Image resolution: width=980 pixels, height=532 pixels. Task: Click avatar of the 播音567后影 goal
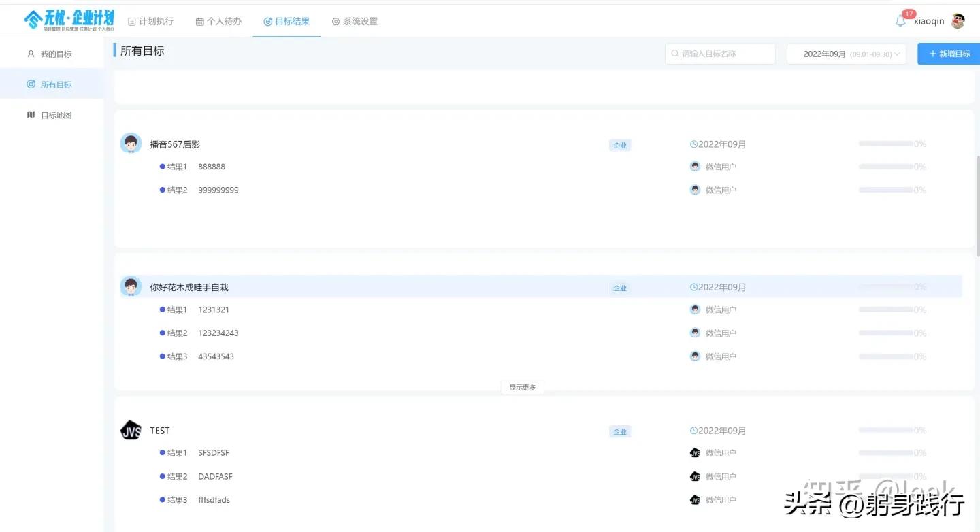[131, 144]
